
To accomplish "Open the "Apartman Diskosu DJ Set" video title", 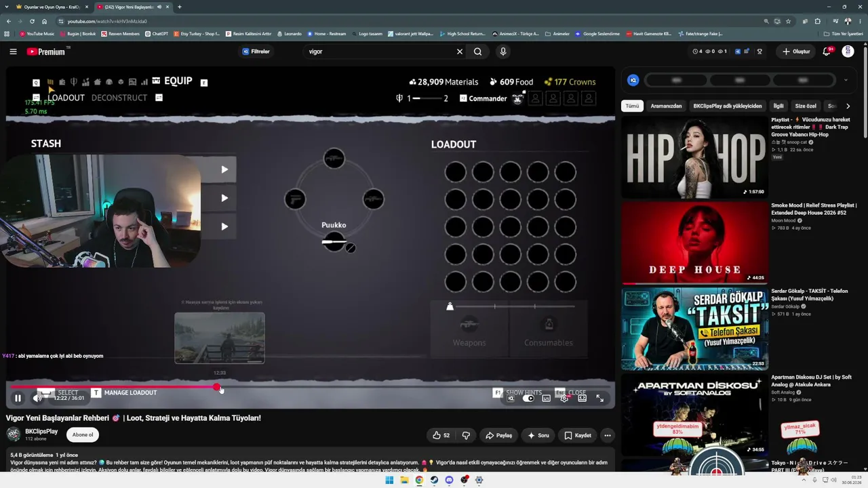I will tap(811, 380).
